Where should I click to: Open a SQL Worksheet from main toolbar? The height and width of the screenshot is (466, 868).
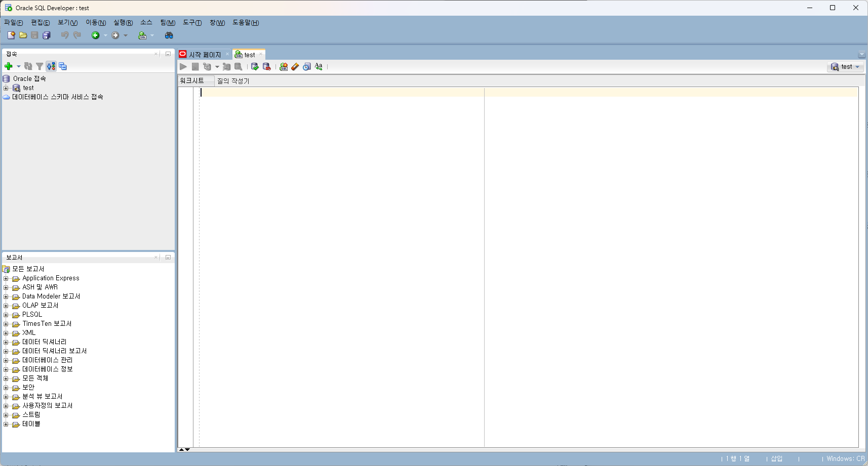click(x=142, y=35)
